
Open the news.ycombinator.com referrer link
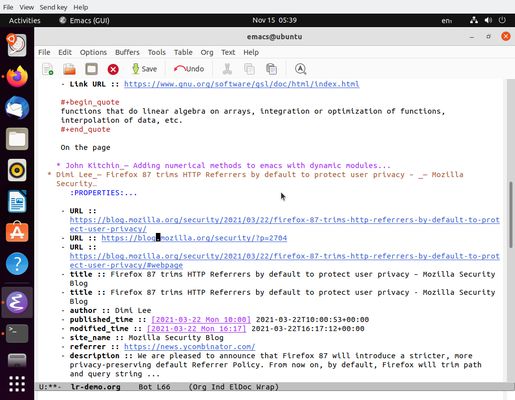click(x=190, y=347)
